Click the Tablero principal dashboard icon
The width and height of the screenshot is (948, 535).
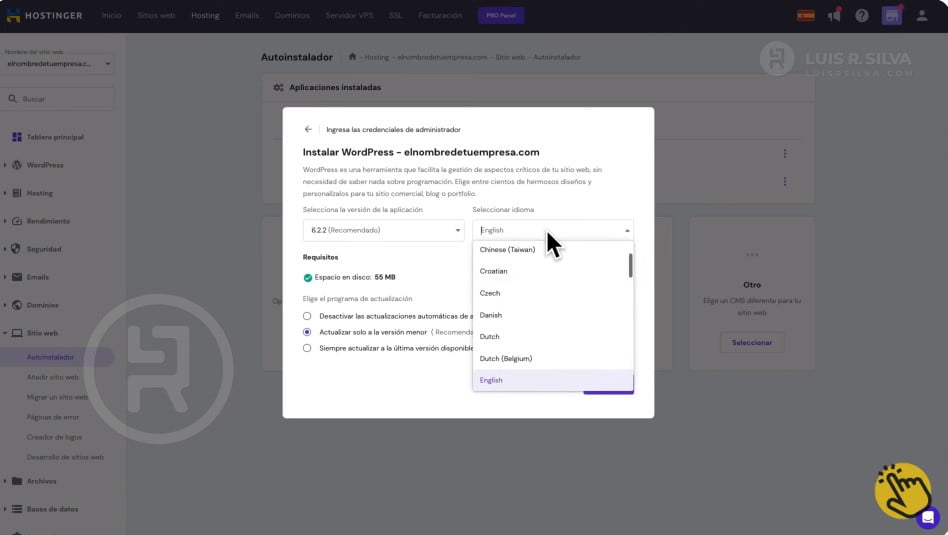[x=17, y=137]
